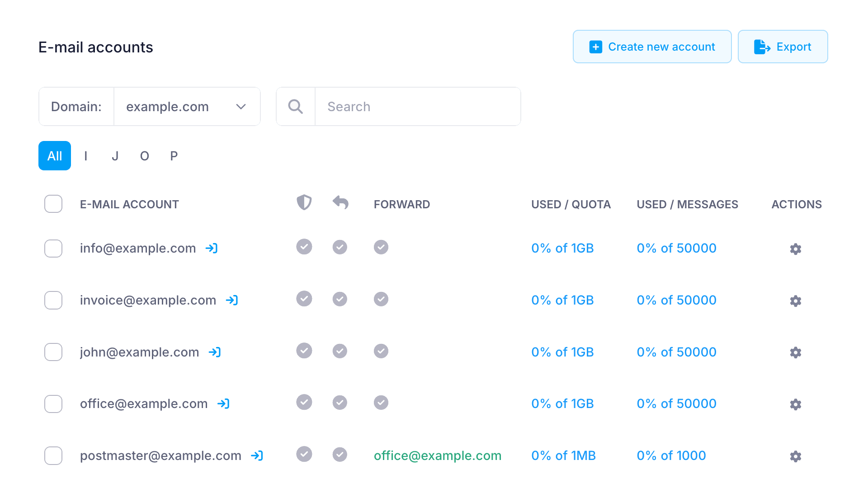The image size is (868, 488).
Task: Open settings gear for postmaster@example.com
Action: (x=796, y=456)
